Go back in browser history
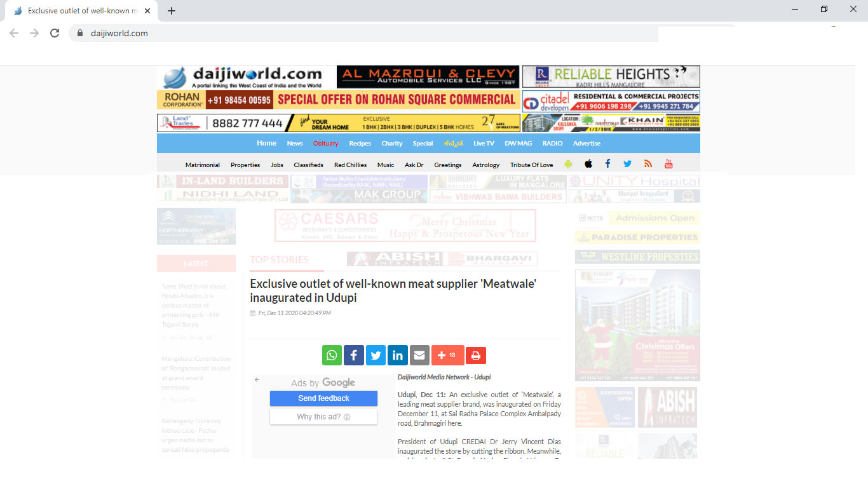The height and width of the screenshot is (488, 868). click(14, 33)
